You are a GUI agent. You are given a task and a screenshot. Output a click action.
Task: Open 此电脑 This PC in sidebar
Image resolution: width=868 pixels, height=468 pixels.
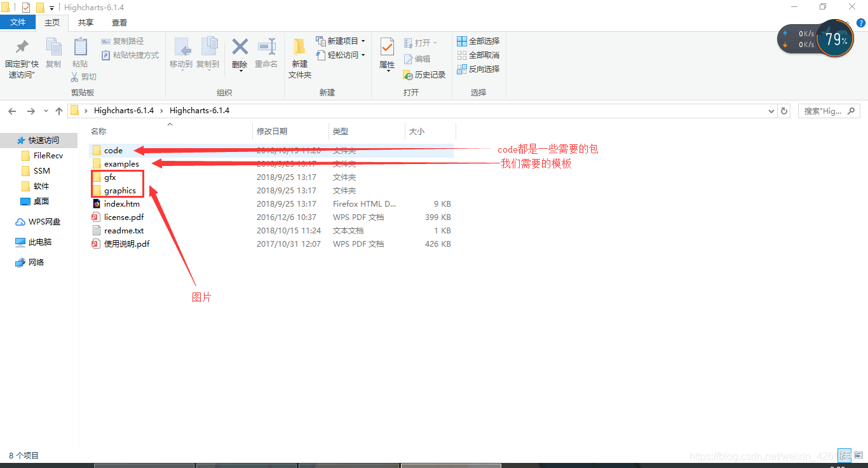[40, 242]
